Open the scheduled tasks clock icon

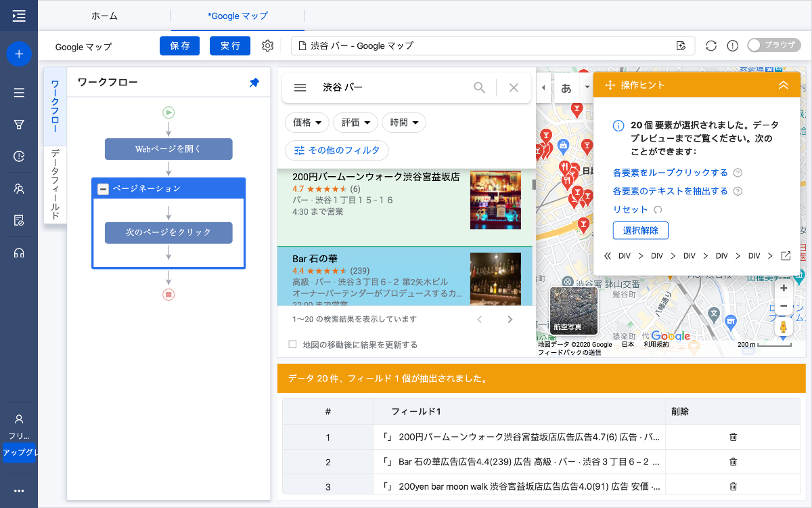tap(19, 156)
